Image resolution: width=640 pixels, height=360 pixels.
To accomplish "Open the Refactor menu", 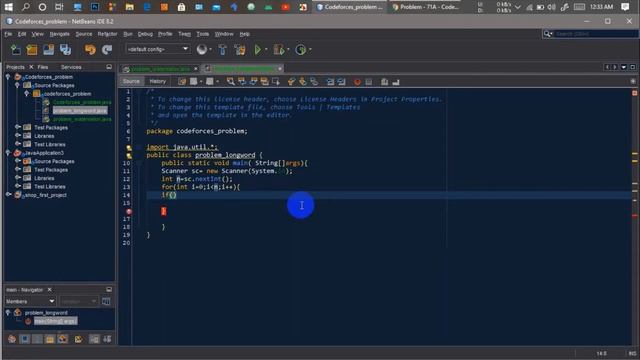I will (x=107, y=34).
